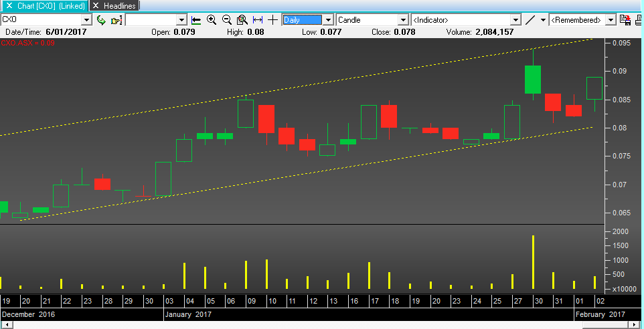Click the left arrow of horizontal scrollbar

(6, 325)
